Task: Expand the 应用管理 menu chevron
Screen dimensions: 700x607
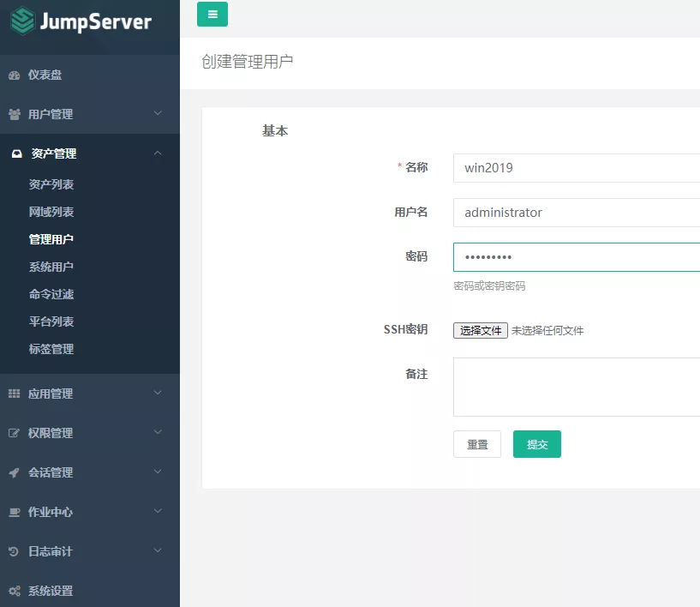Action: click(158, 393)
